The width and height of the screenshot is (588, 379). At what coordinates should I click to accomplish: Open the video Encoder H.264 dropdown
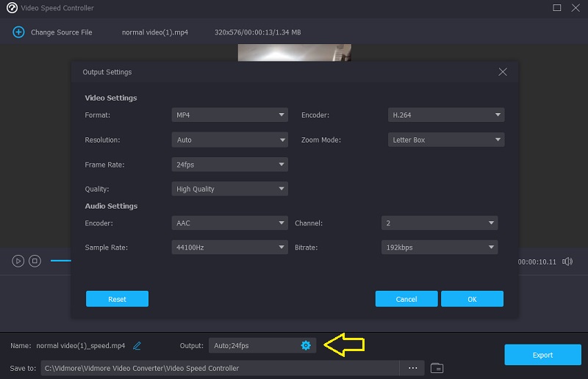(445, 115)
